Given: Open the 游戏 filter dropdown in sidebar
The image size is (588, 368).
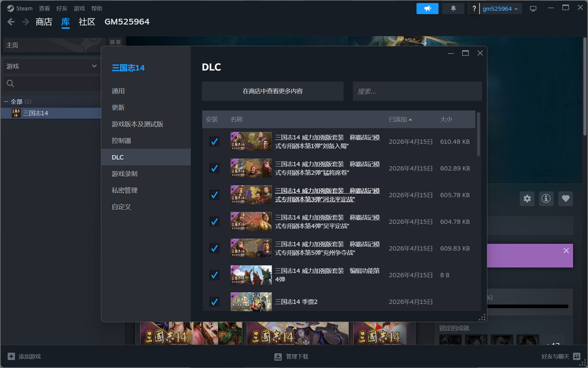Looking at the screenshot, I should [51, 66].
